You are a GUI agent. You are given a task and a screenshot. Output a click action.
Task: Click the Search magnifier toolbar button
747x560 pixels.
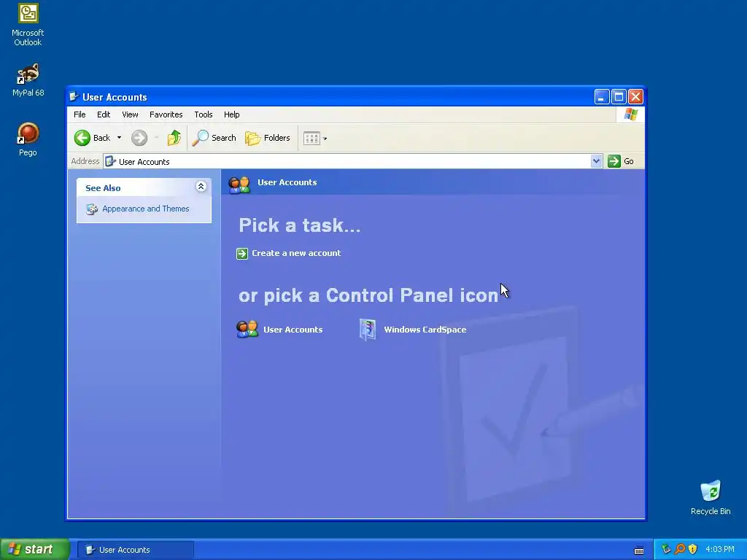click(x=214, y=138)
